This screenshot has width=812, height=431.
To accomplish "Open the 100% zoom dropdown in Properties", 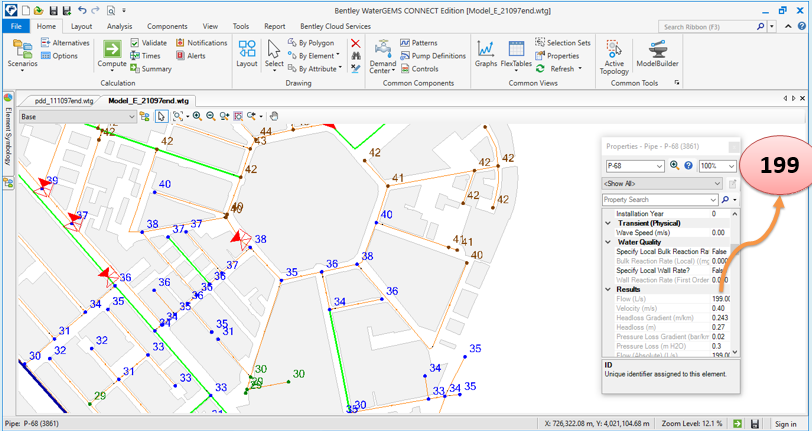I will click(x=731, y=166).
